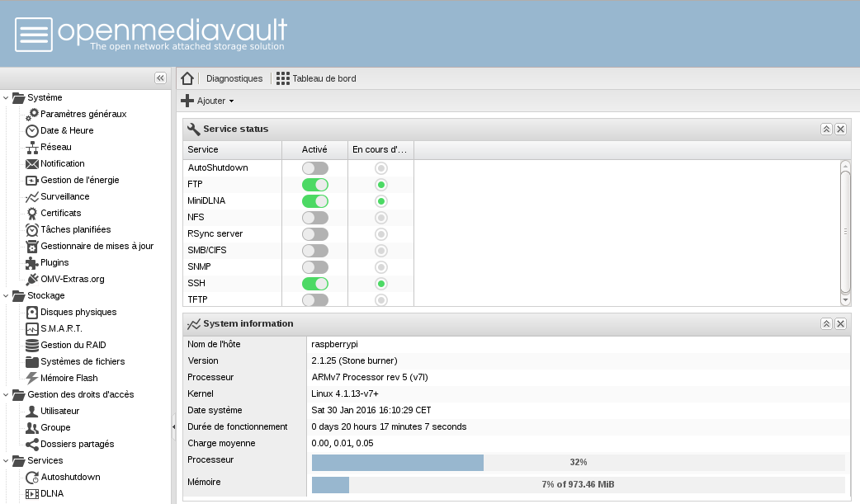860x504 pixels.
Task: Open Paramètres généraux gear icon
Action: (x=32, y=114)
